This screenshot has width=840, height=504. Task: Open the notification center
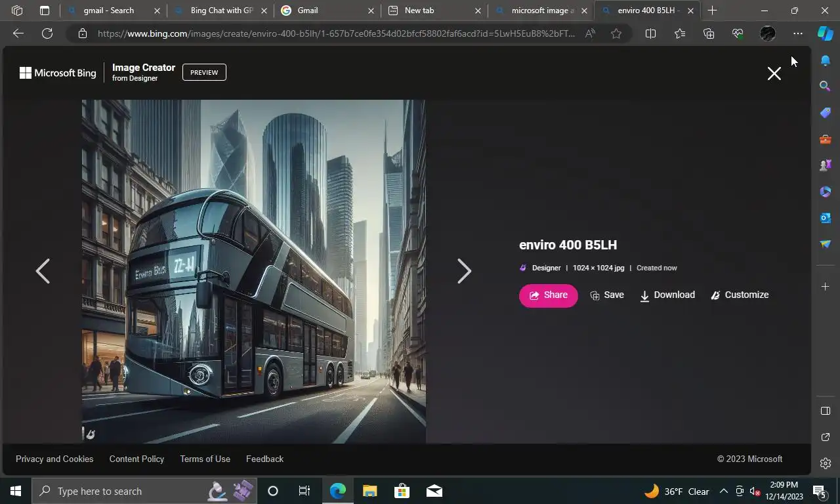[x=820, y=491]
